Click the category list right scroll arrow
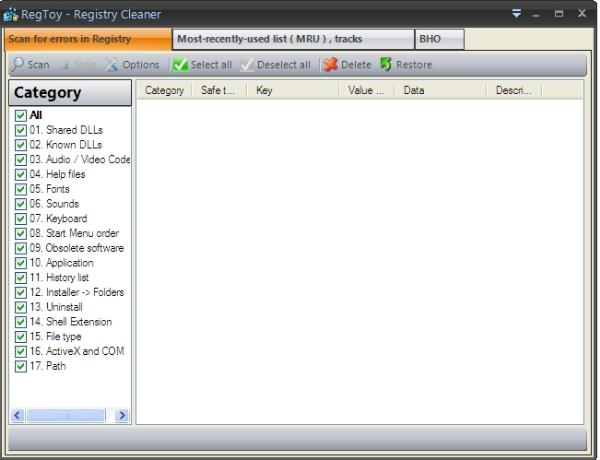600x460 pixels. click(122, 415)
